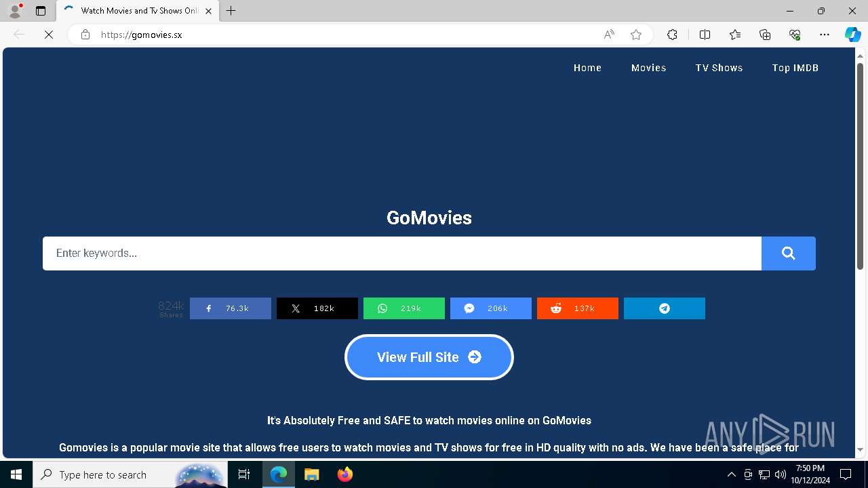Click the View Full Site button
Image resolution: width=868 pixels, height=488 pixels.
point(429,357)
